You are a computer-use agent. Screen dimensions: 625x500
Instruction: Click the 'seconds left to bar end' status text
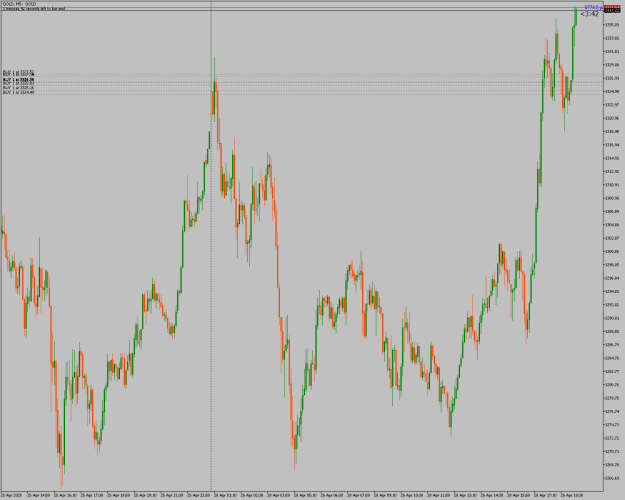(x=33, y=8)
